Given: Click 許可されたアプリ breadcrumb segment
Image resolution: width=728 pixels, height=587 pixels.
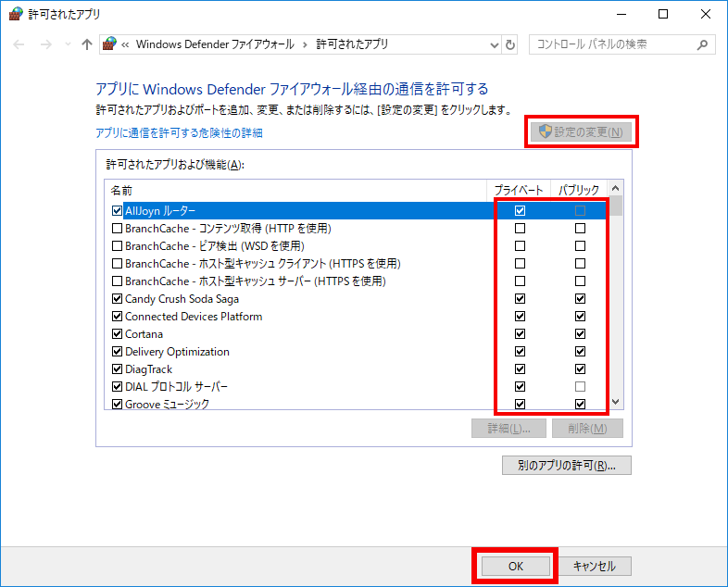Looking at the screenshot, I should (352, 44).
